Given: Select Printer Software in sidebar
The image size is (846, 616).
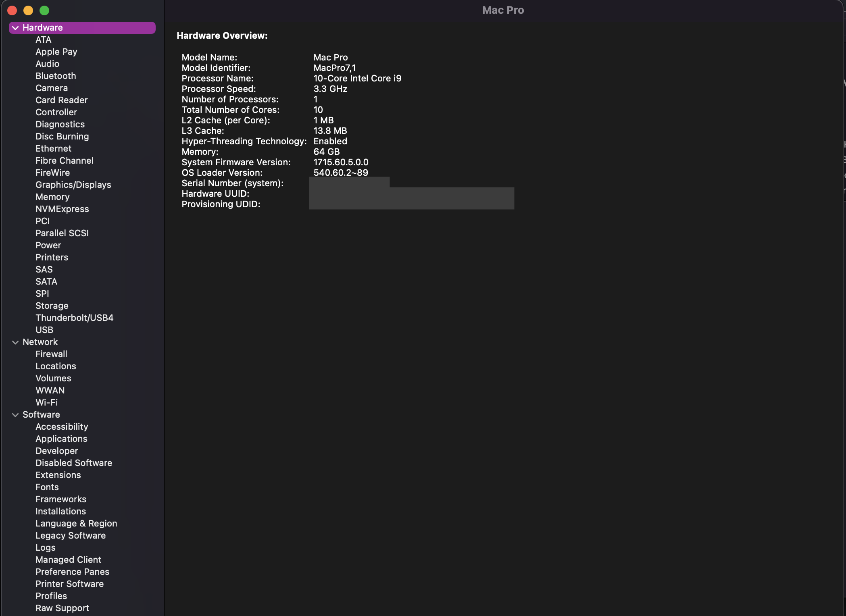Looking at the screenshot, I should 69,584.
